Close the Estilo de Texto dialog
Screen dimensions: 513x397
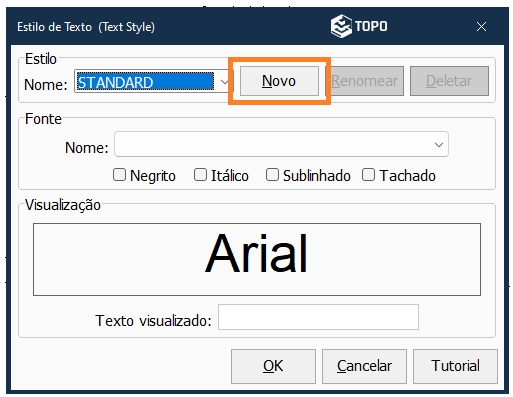coord(481,27)
